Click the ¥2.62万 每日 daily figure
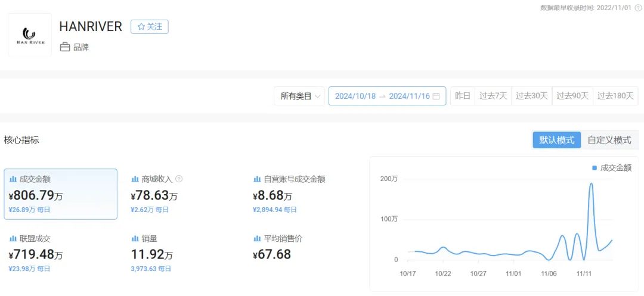The image size is (644, 296). (x=150, y=210)
